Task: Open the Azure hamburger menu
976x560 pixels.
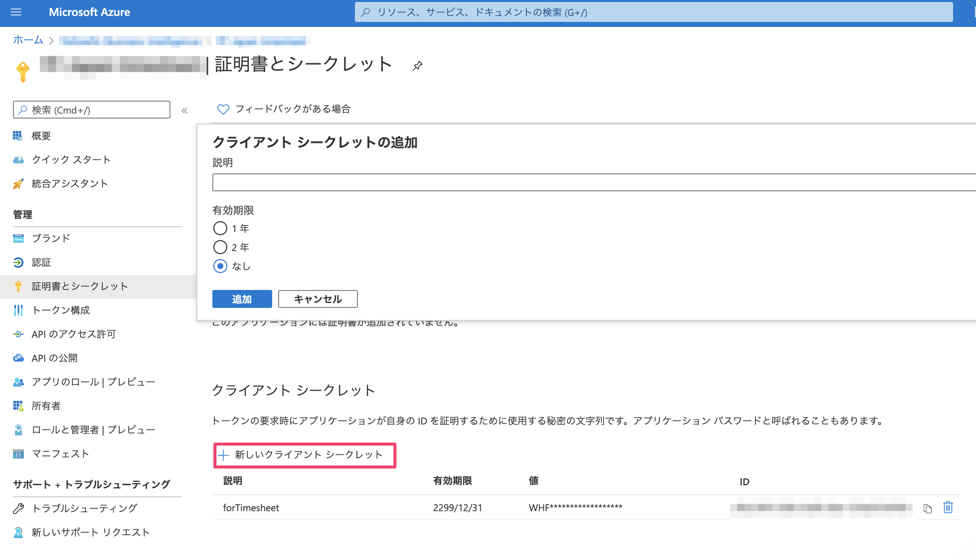Action: (x=16, y=12)
